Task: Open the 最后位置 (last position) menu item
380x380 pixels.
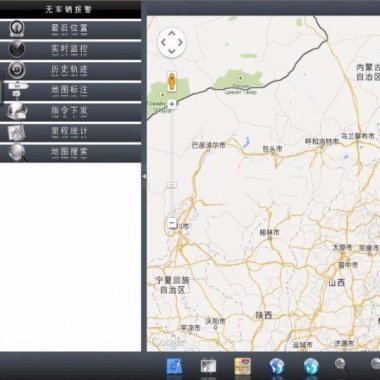Action: [x=70, y=29]
